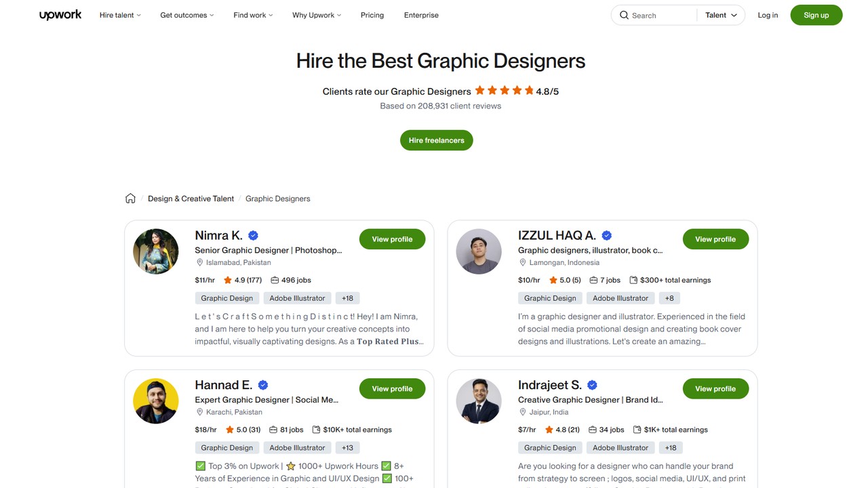Go to Design & Creative Talent breadcrumb

click(191, 199)
